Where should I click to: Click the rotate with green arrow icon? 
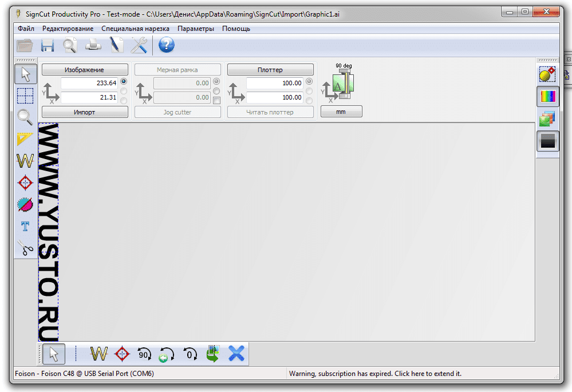(x=167, y=354)
